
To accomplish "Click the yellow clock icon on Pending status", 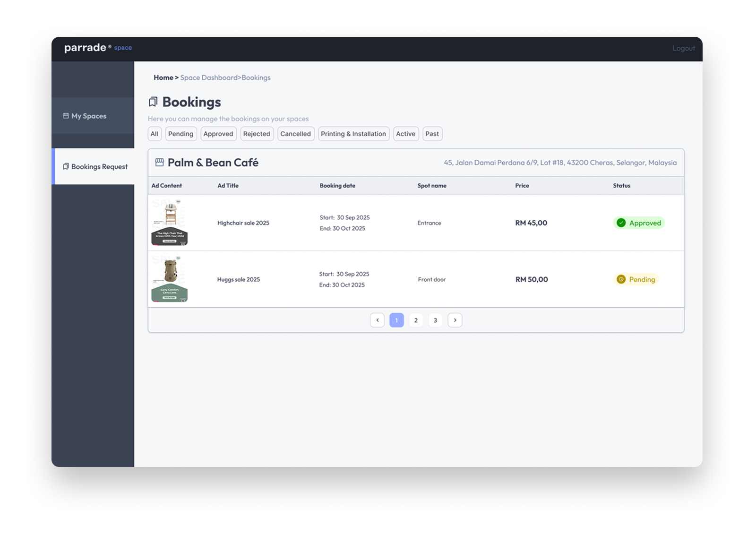I will tap(621, 279).
